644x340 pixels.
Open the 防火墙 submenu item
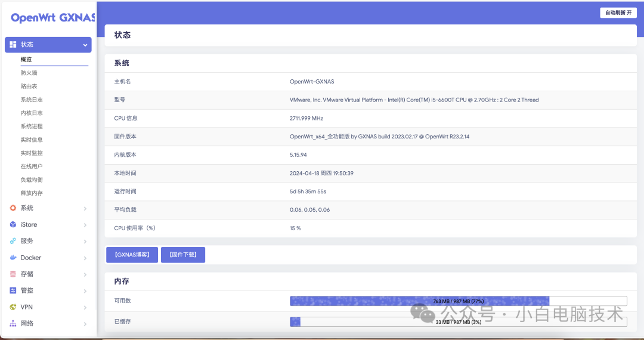pos(29,73)
